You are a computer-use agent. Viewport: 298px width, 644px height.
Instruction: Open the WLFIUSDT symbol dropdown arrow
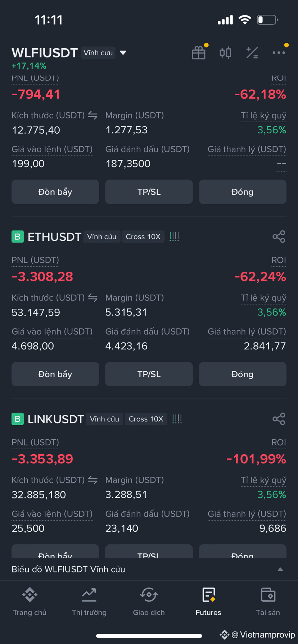123,53
